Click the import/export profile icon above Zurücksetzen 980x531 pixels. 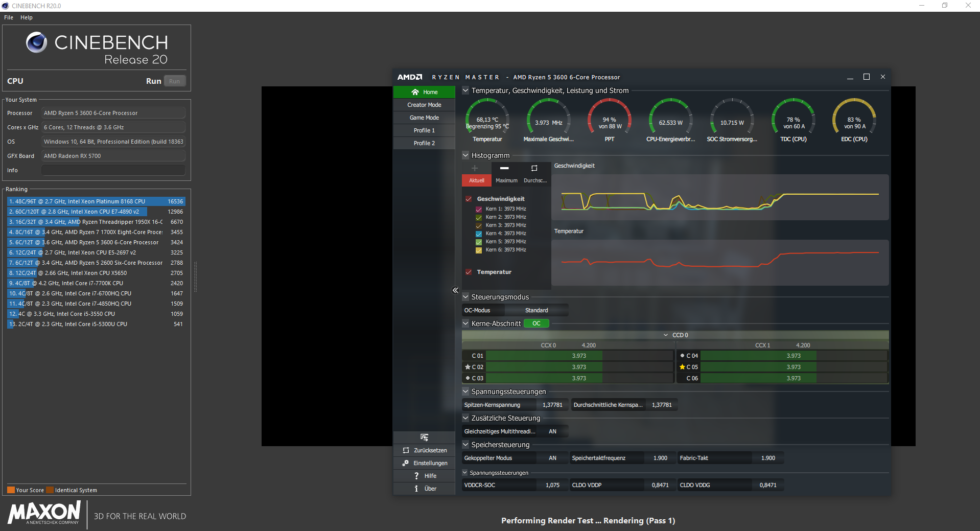pyautogui.click(x=424, y=437)
